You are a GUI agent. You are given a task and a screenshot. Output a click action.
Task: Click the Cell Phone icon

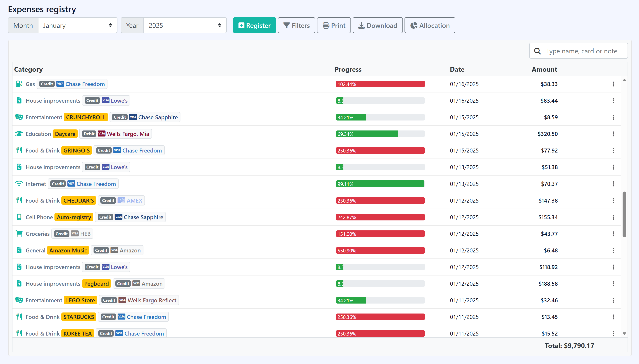tap(19, 217)
